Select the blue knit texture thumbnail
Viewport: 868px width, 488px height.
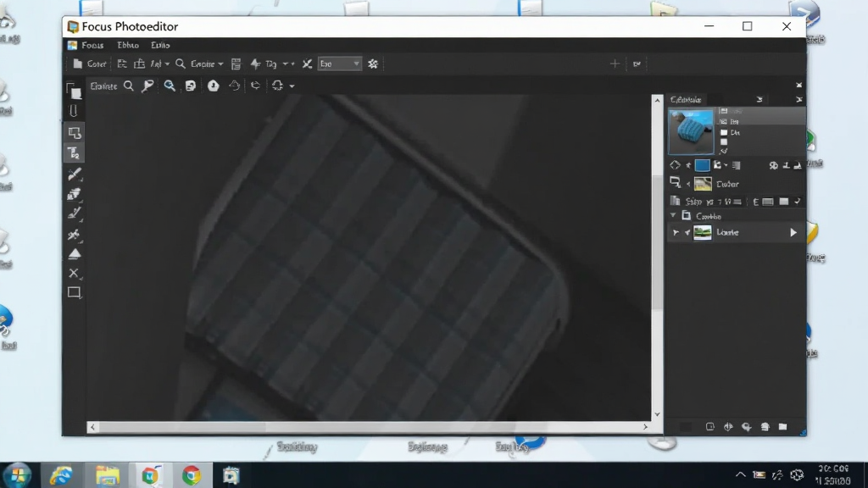(691, 131)
